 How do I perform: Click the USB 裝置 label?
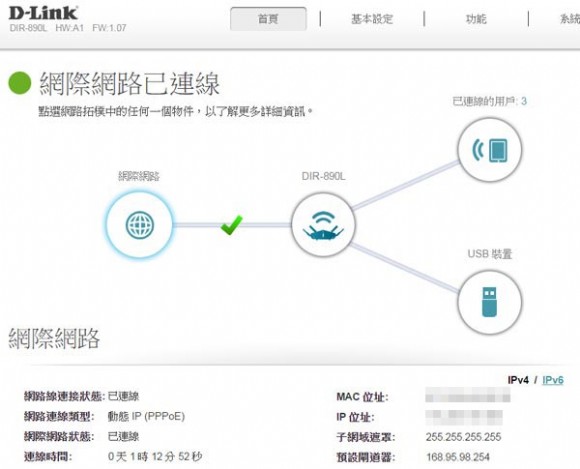[x=490, y=254]
